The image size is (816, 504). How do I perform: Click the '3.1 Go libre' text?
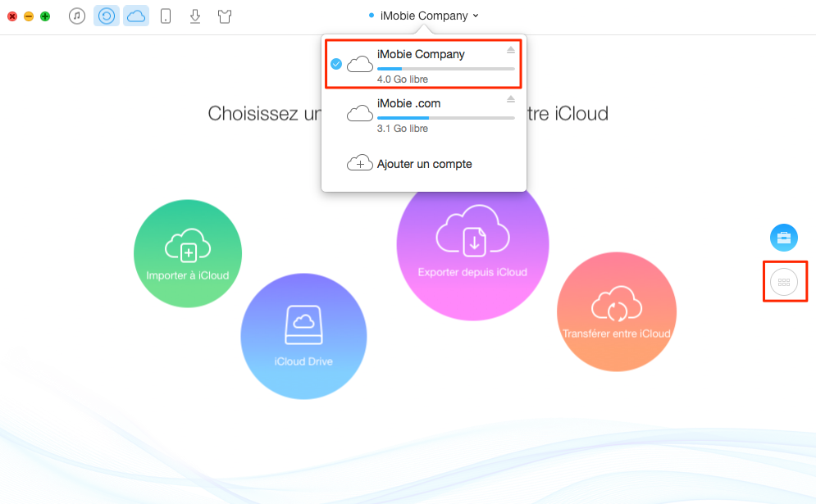(403, 129)
